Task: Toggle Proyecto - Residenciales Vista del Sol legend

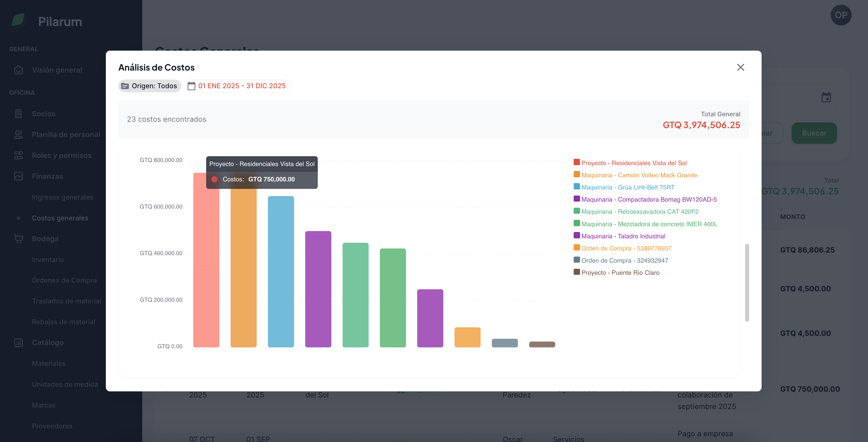Action: pyautogui.click(x=634, y=163)
